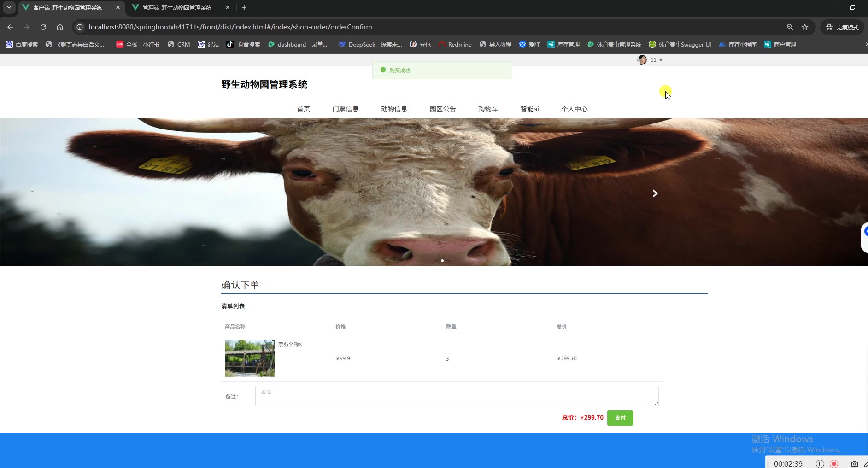Open the 库存管理 bookmark
The image size is (868, 468).
563,45
